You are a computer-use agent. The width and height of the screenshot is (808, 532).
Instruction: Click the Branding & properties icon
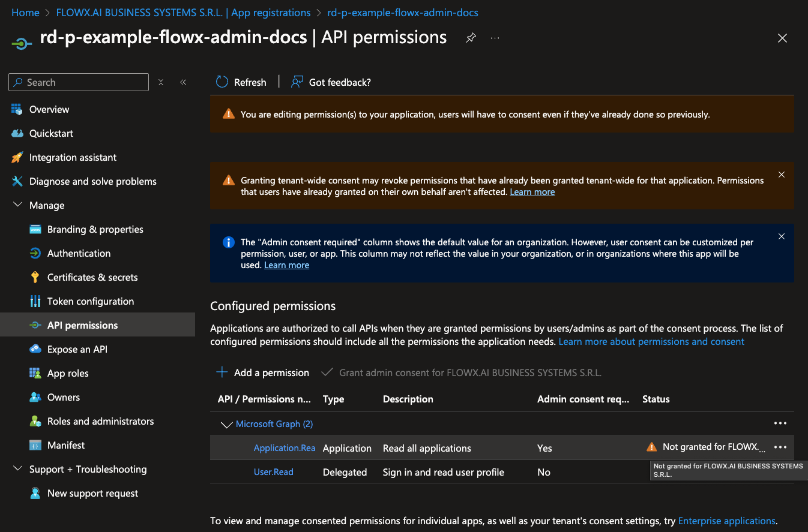[x=35, y=229]
